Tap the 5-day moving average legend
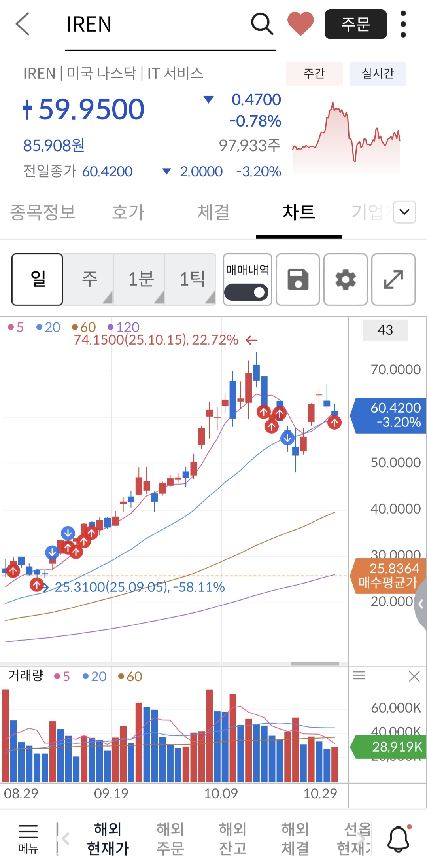The height and width of the screenshot is (868, 427). (x=16, y=327)
